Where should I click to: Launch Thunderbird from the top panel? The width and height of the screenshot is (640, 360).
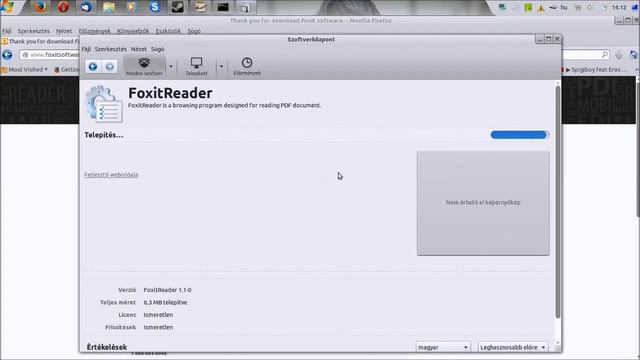(86, 7)
